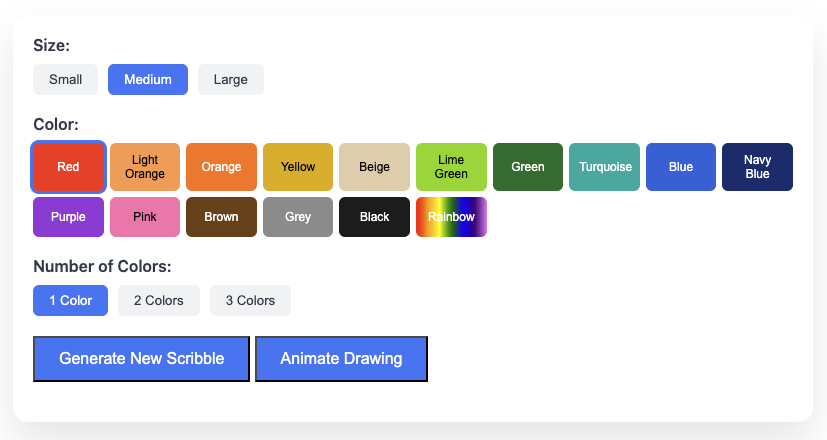Select the Turquoise color swatch
This screenshot has height=440, width=827.
(604, 167)
